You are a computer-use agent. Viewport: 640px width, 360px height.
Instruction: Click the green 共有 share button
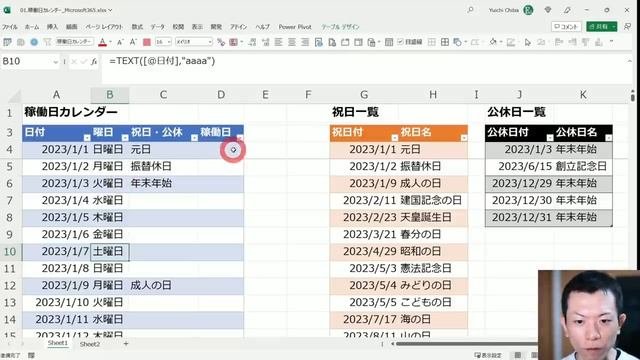click(602, 27)
